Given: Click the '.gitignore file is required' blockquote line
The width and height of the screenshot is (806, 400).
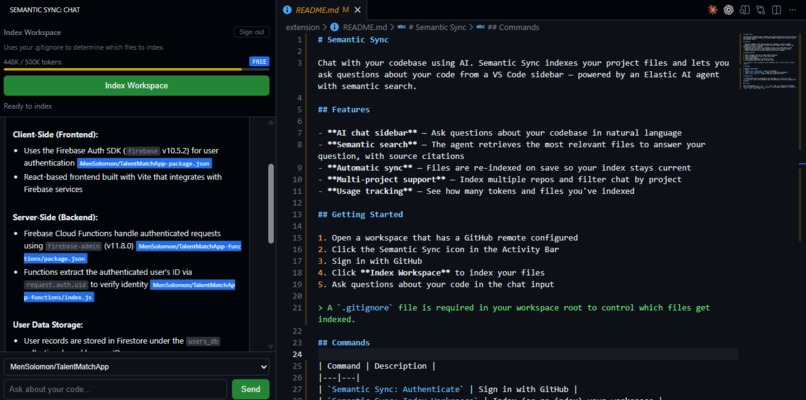Looking at the screenshot, I should click(514, 313).
